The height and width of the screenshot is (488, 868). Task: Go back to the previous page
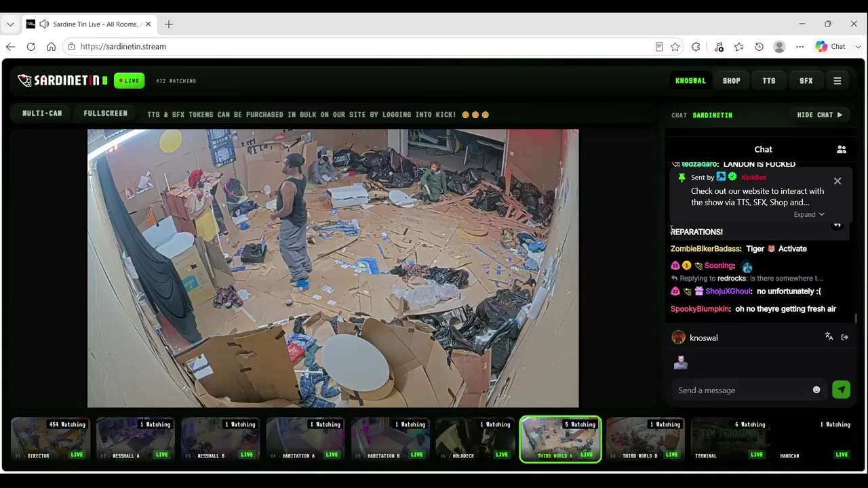(x=10, y=47)
